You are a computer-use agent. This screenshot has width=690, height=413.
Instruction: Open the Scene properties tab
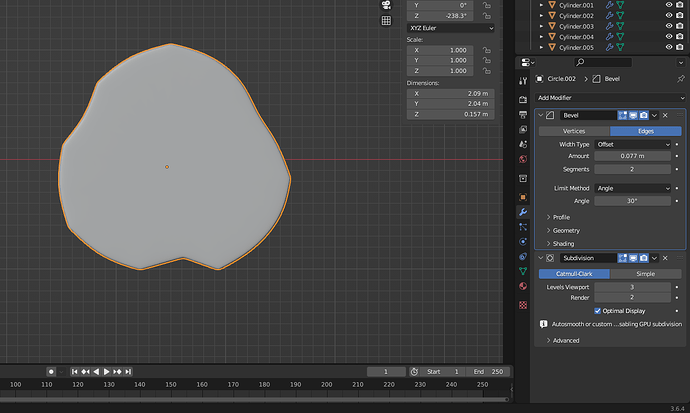tap(523, 144)
